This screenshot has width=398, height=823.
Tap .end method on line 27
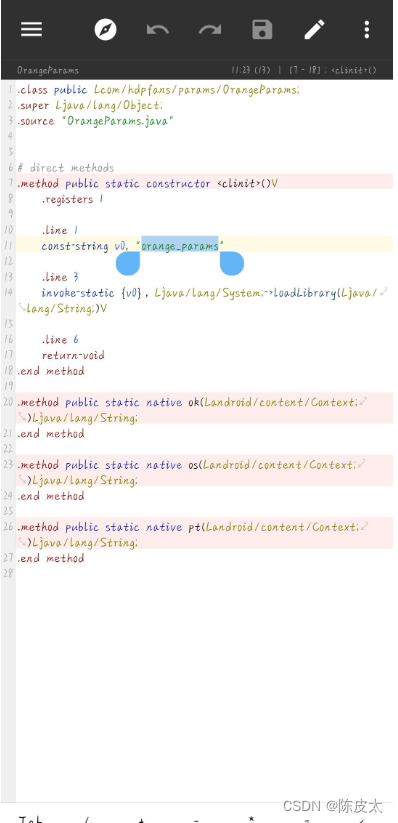50,558
